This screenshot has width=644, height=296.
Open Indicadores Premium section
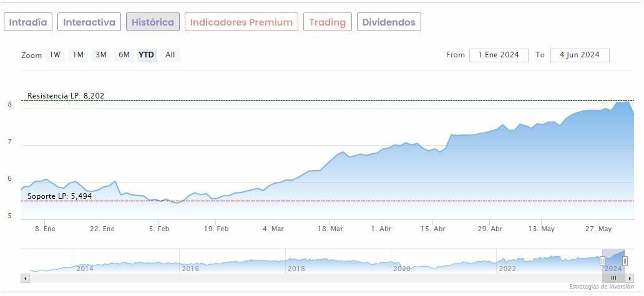[241, 22]
